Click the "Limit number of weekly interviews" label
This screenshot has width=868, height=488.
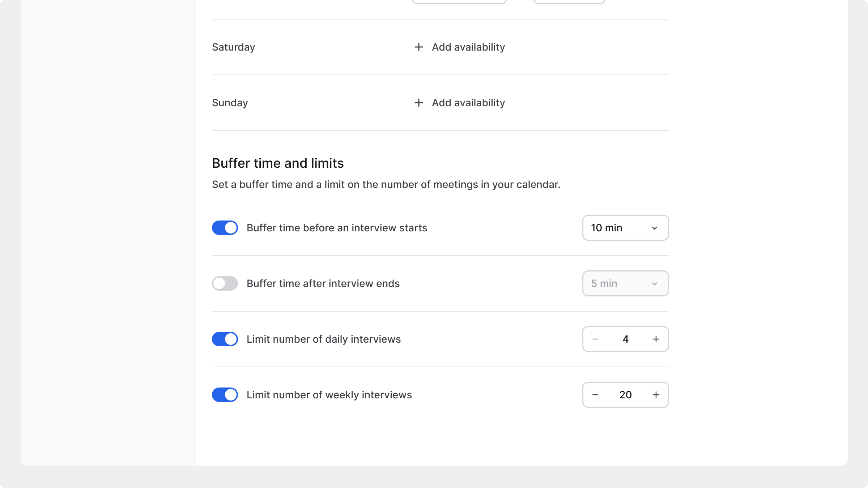[x=329, y=395]
